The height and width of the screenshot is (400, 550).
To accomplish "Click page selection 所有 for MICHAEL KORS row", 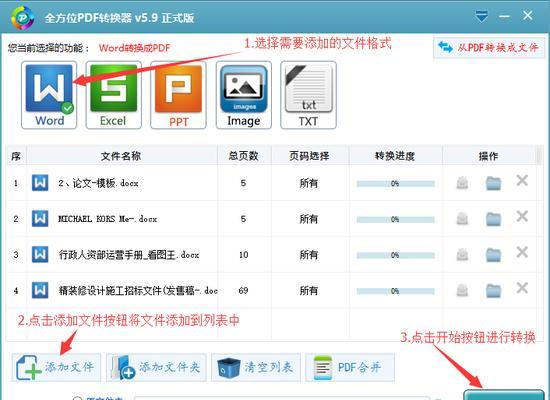I will click(309, 219).
